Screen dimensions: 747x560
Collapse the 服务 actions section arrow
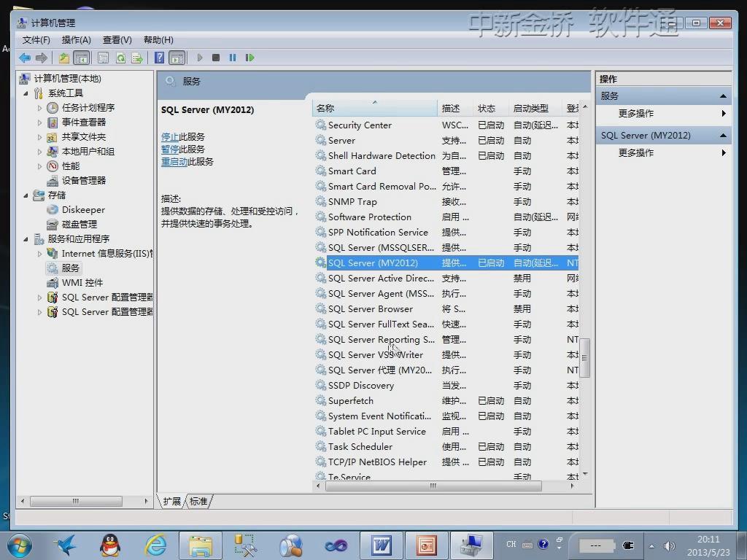point(723,96)
